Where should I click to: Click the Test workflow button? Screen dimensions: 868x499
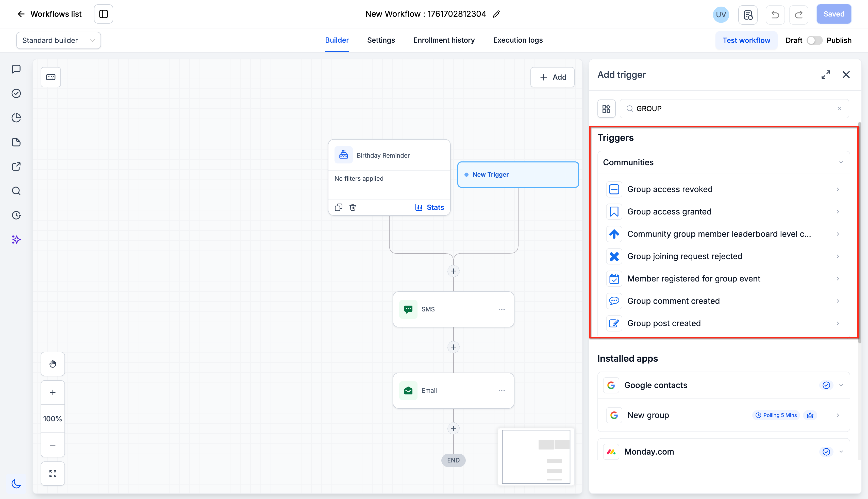click(x=746, y=40)
